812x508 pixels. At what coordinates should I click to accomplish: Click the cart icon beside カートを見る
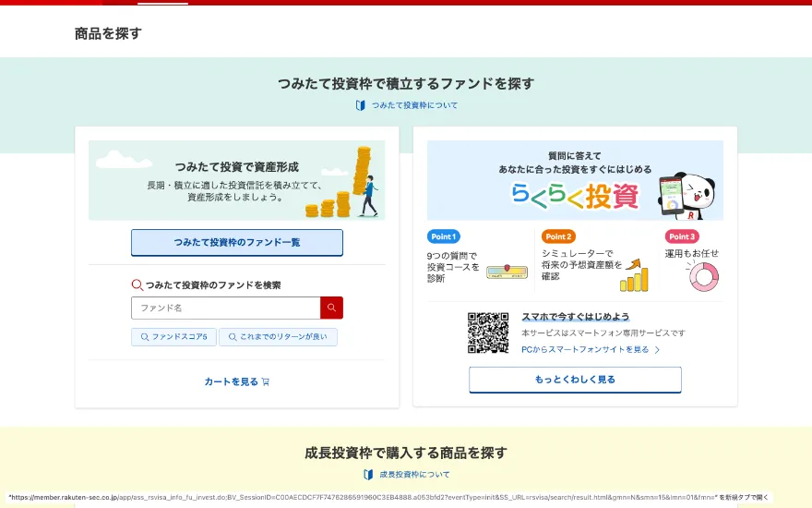tap(266, 382)
